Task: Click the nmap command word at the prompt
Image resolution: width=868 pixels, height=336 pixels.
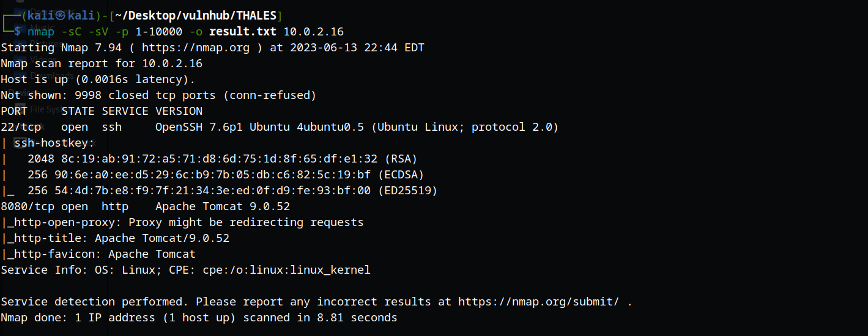Action: tap(40, 32)
